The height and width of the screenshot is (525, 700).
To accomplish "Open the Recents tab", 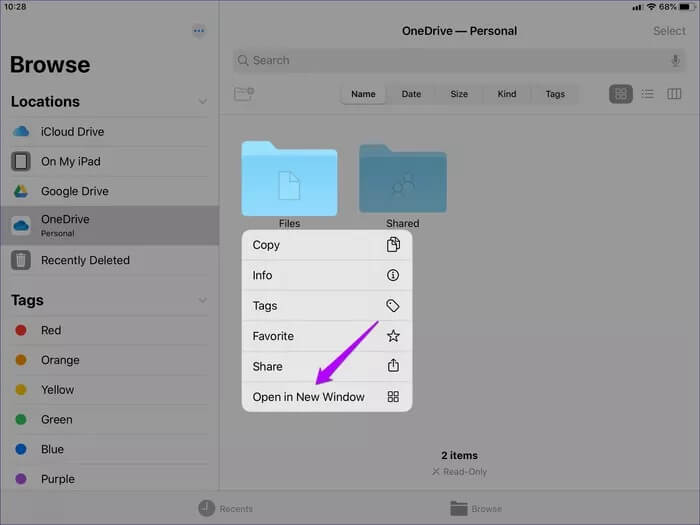I will point(226,508).
